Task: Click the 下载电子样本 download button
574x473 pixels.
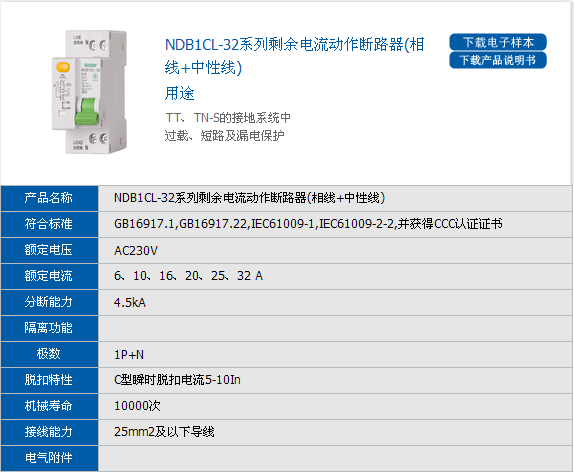Action: pyautogui.click(x=498, y=42)
